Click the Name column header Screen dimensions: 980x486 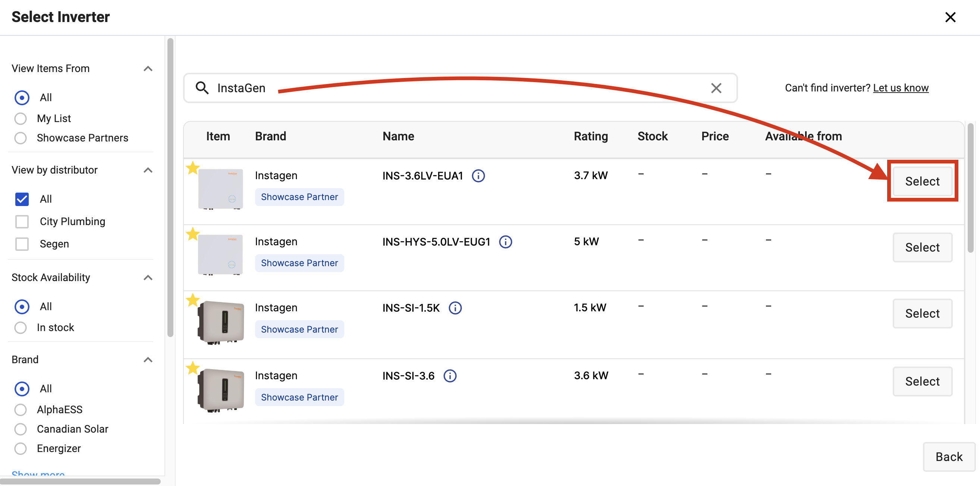(398, 136)
